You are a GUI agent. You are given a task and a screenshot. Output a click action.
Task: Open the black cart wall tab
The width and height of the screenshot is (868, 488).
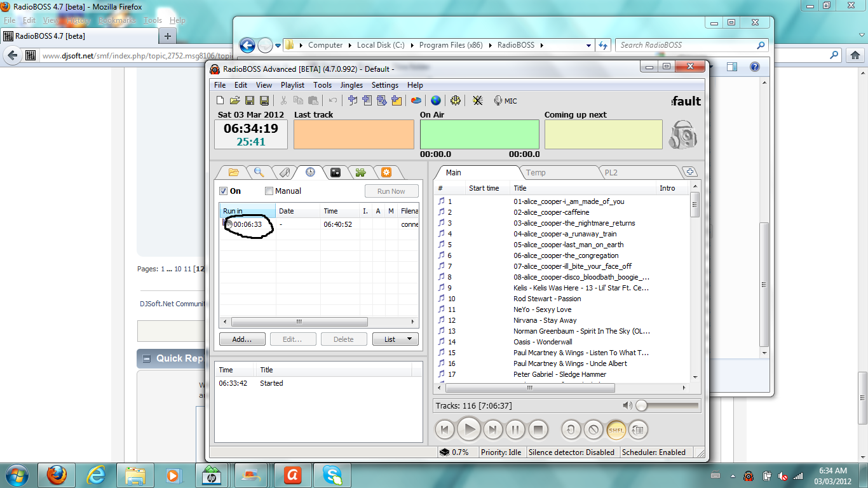[x=335, y=172]
